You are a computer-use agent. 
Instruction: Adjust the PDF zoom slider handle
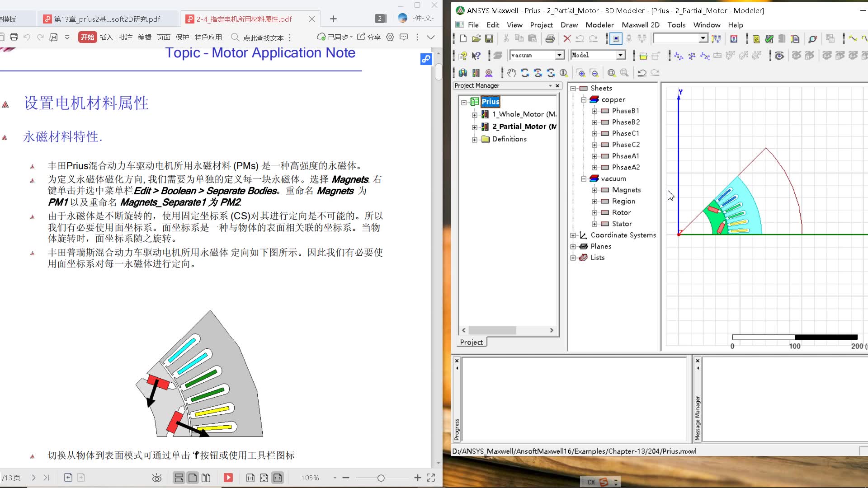(x=381, y=478)
